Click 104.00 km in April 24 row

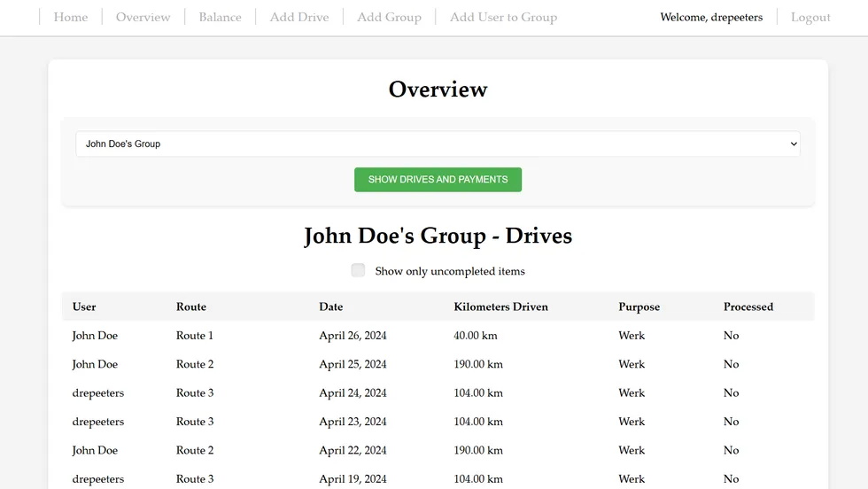(x=478, y=393)
